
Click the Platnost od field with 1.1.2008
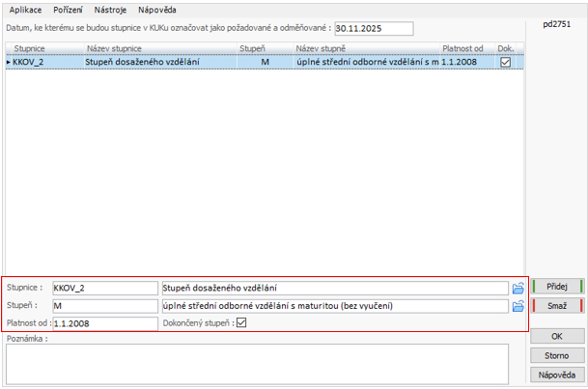click(x=104, y=323)
